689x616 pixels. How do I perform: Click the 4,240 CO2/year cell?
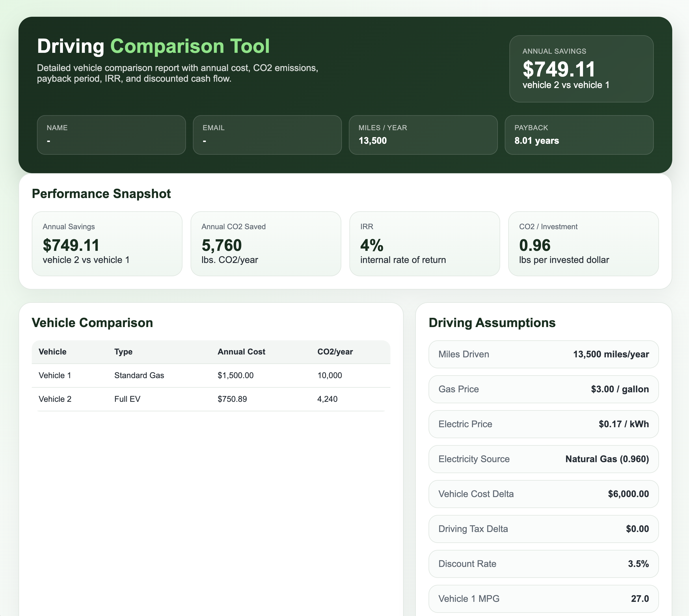point(327,399)
